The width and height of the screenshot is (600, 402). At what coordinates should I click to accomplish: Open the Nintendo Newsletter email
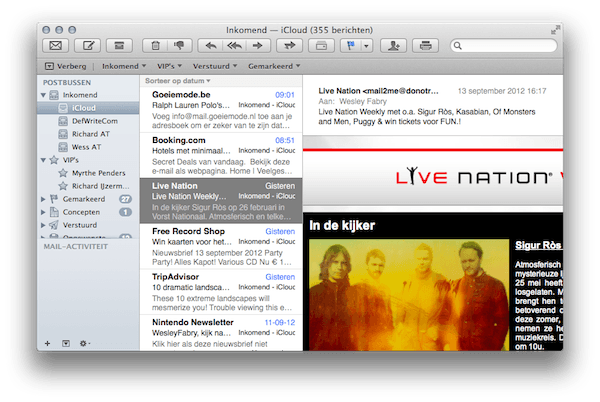[x=221, y=333]
